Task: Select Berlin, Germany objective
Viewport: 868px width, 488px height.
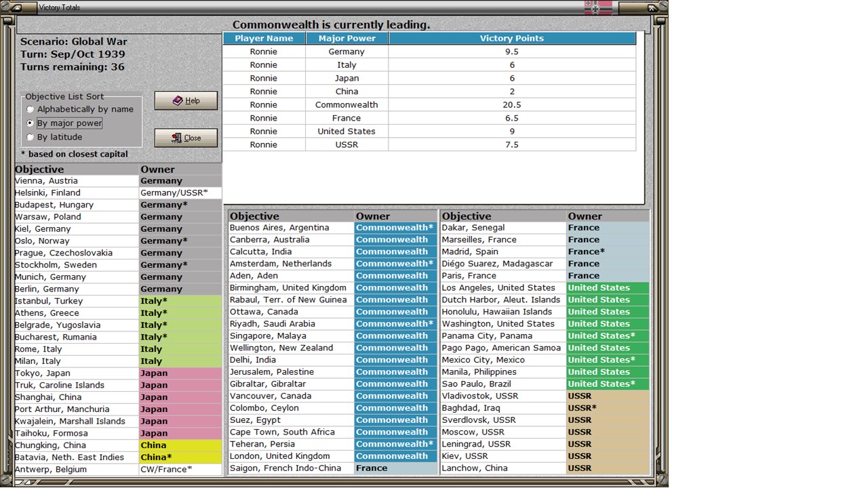Action: (x=77, y=289)
